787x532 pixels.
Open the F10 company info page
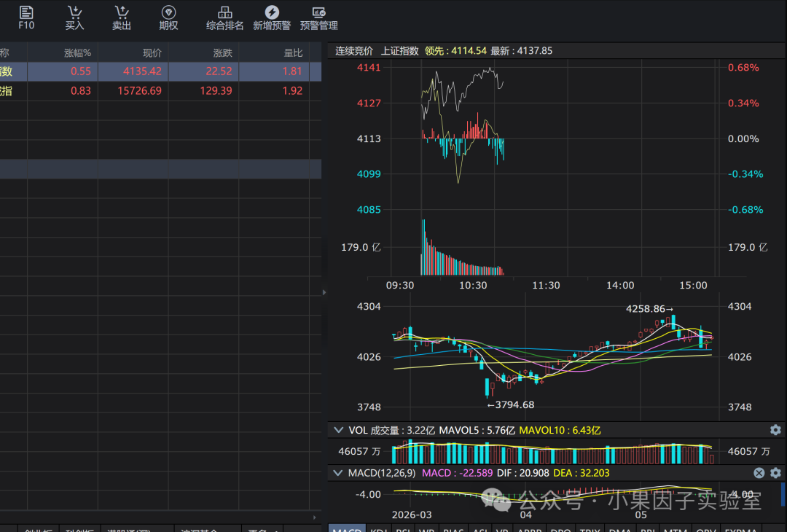coord(26,18)
